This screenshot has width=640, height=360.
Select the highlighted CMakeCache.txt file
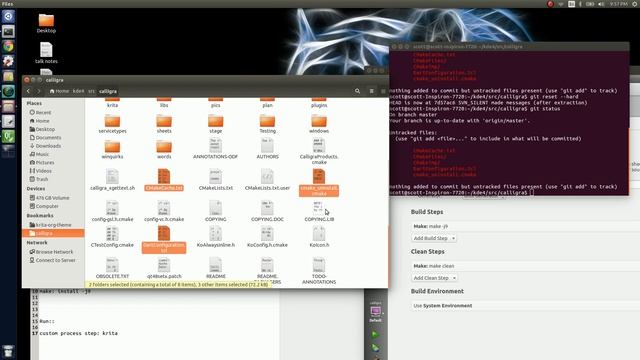(x=164, y=180)
